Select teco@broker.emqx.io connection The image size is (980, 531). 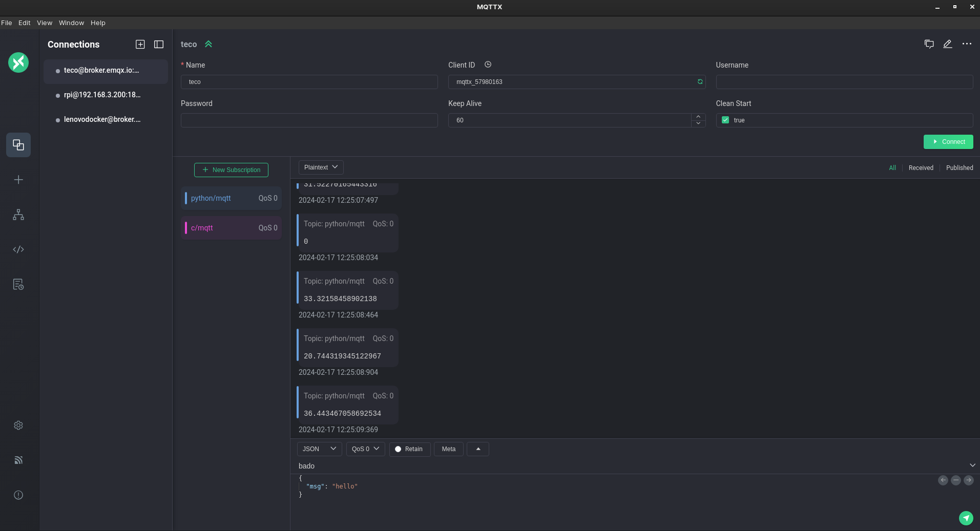(x=106, y=71)
